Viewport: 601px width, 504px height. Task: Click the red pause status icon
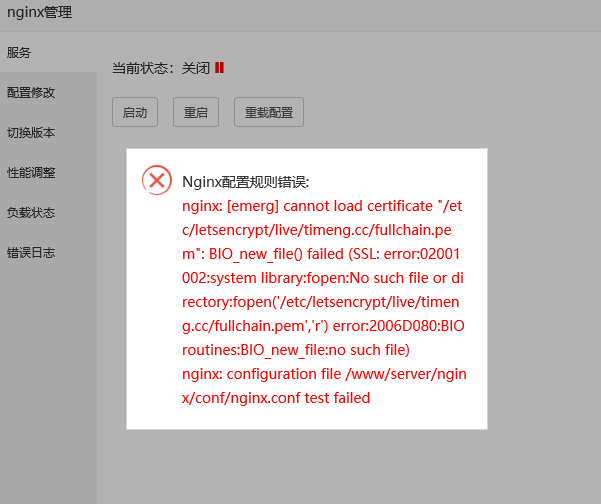click(x=219, y=68)
